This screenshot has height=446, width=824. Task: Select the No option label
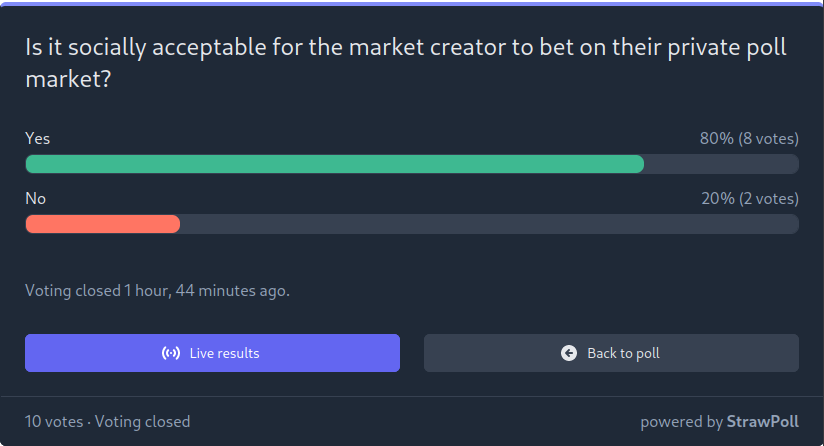[x=36, y=198]
